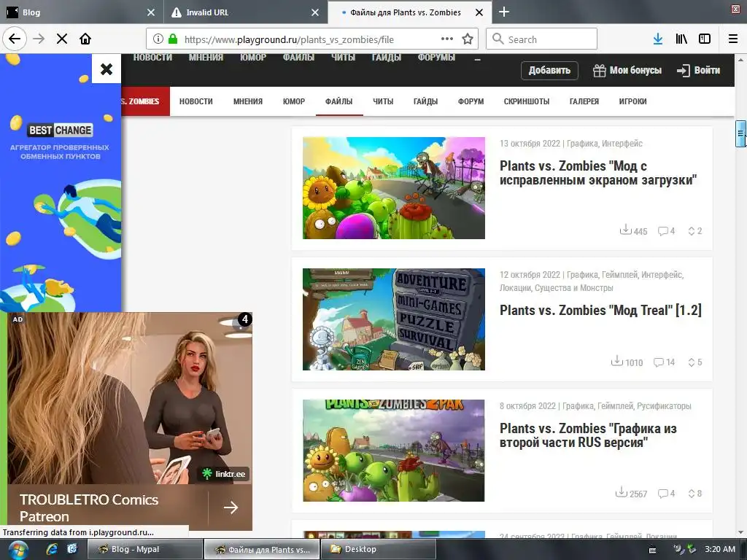The height and width of the screenshot is (560, 747).
Task: Open ЮМОР in the white game menu
Action: [x=293, y=101]
